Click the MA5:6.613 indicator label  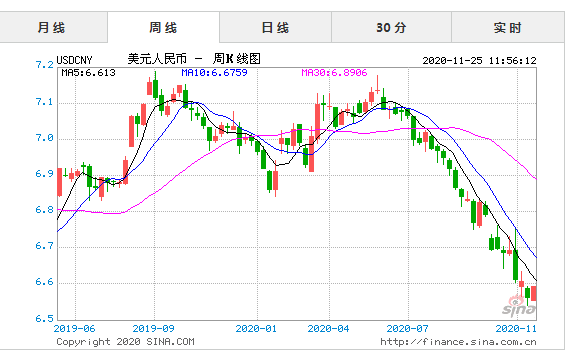point(88,72)
